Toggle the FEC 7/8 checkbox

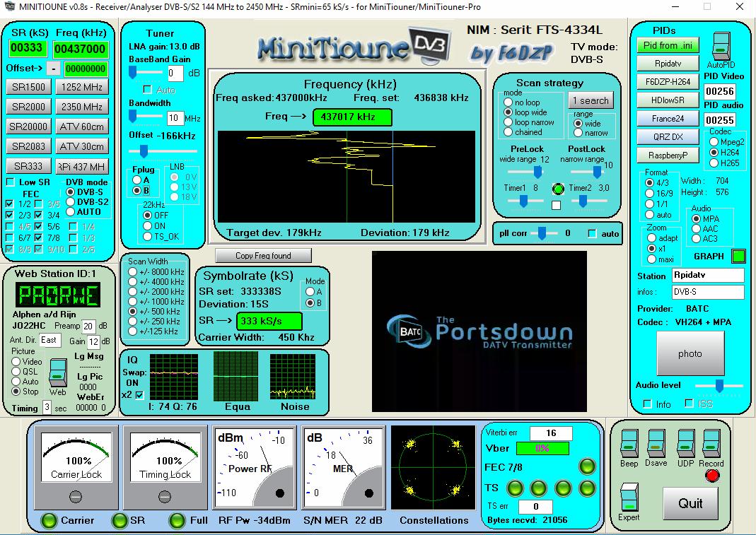coord(39,237)
